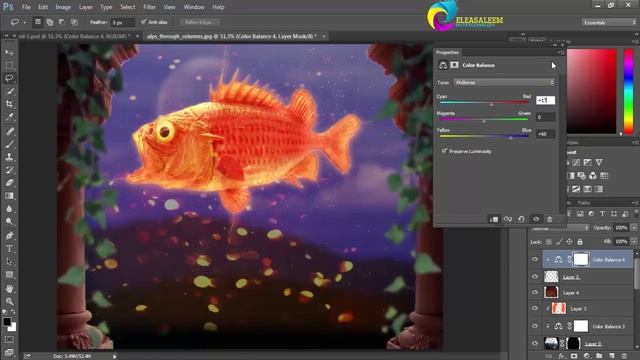Add a layer style with fx icon
Screen dimensions: 640x360
tap(562, 356)
